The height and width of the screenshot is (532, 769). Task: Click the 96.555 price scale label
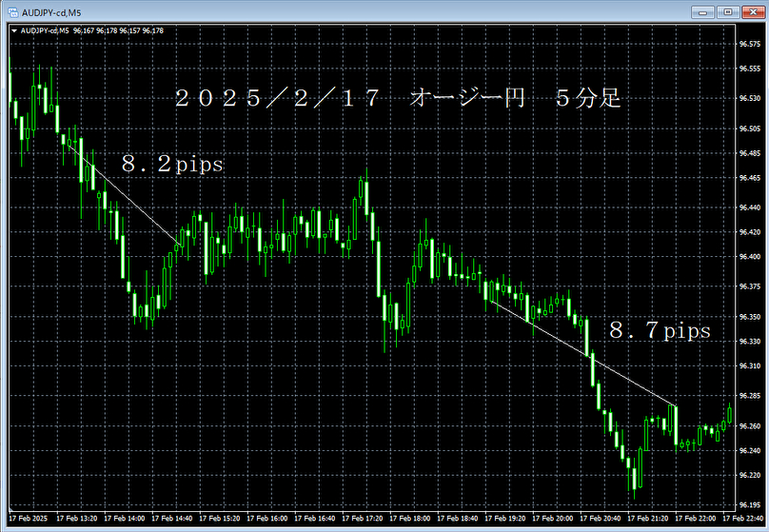[x=750, y=69]
